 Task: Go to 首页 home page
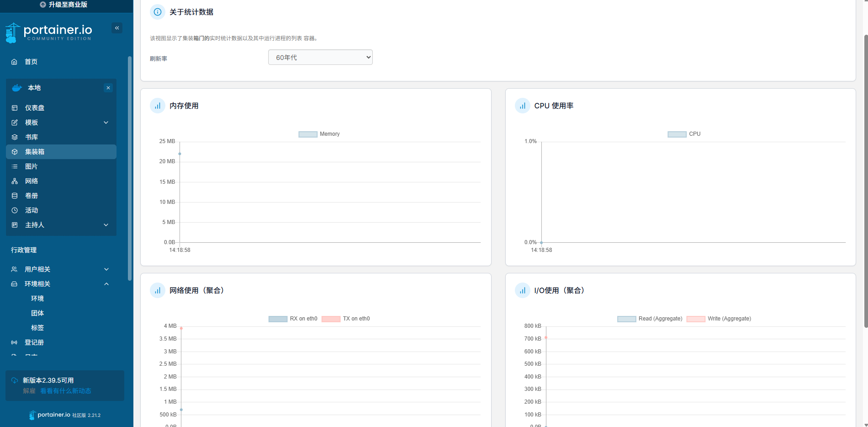tap(31, 62)
